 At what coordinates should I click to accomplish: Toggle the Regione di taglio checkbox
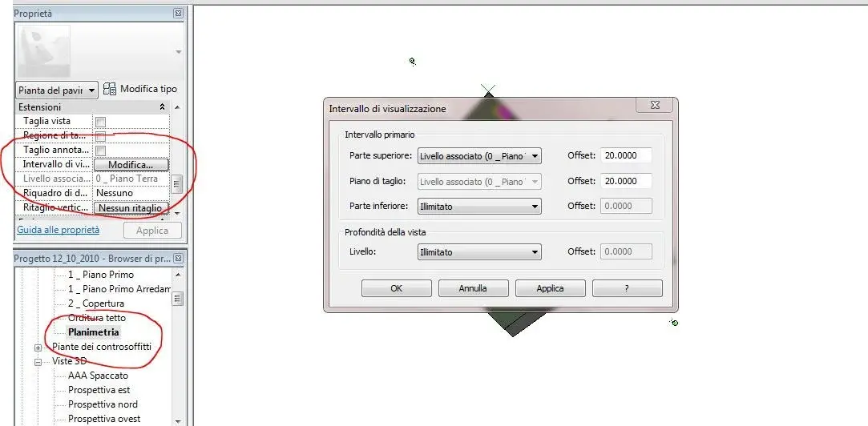[x=101, y=136]
